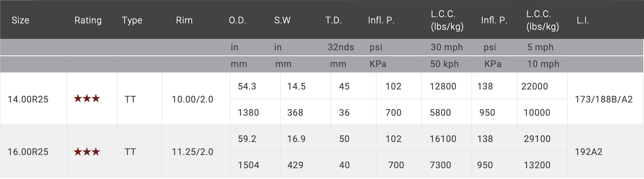
Task: Click the 29100 load capacity value
Action: pos(537,139)
